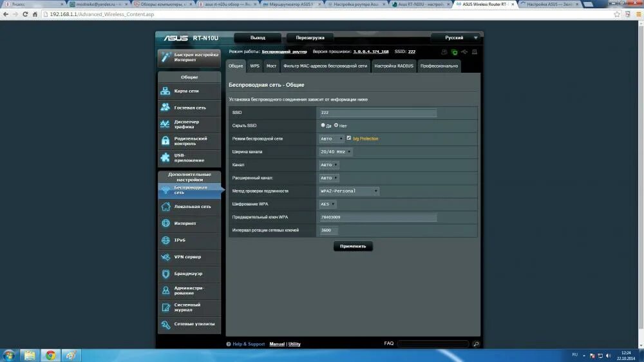644x362 pixels.
Task: Open Канал Авто dropdown
Action: click(329, 165)
